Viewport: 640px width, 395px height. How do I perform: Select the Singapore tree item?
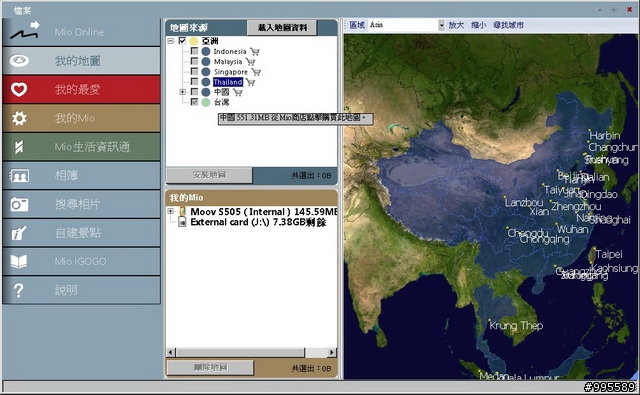pos(231,72)
